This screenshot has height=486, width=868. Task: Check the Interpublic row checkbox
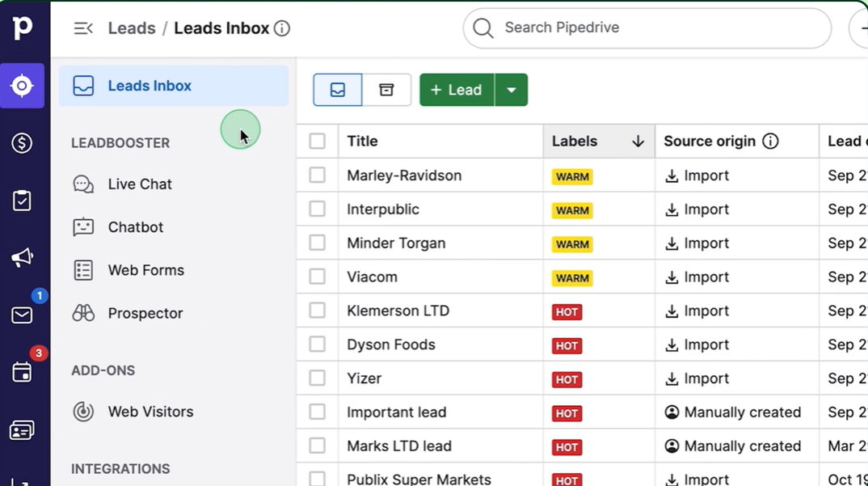(x=317, y=209)
